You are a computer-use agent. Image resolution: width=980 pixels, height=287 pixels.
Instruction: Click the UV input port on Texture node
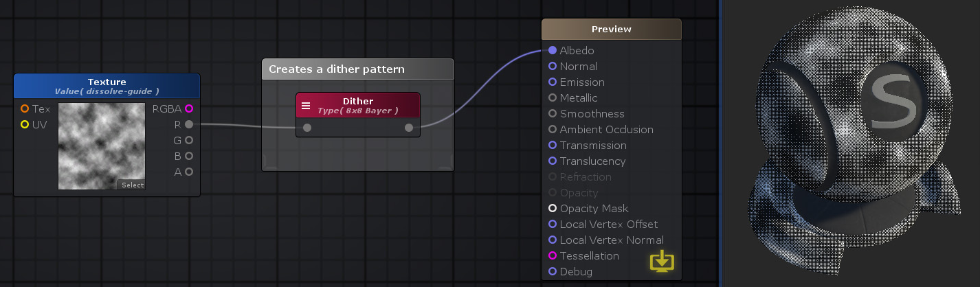[x=25, y=125]
